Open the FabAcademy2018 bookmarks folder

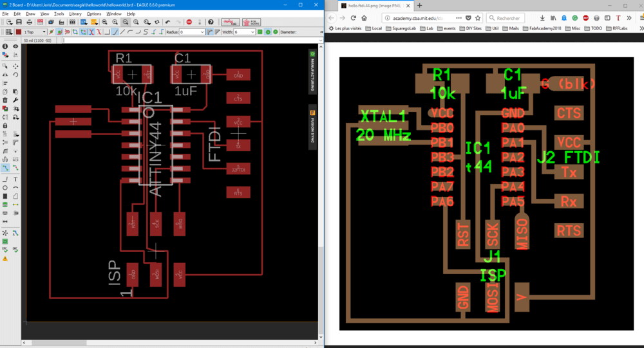click(x=542, y=28)
